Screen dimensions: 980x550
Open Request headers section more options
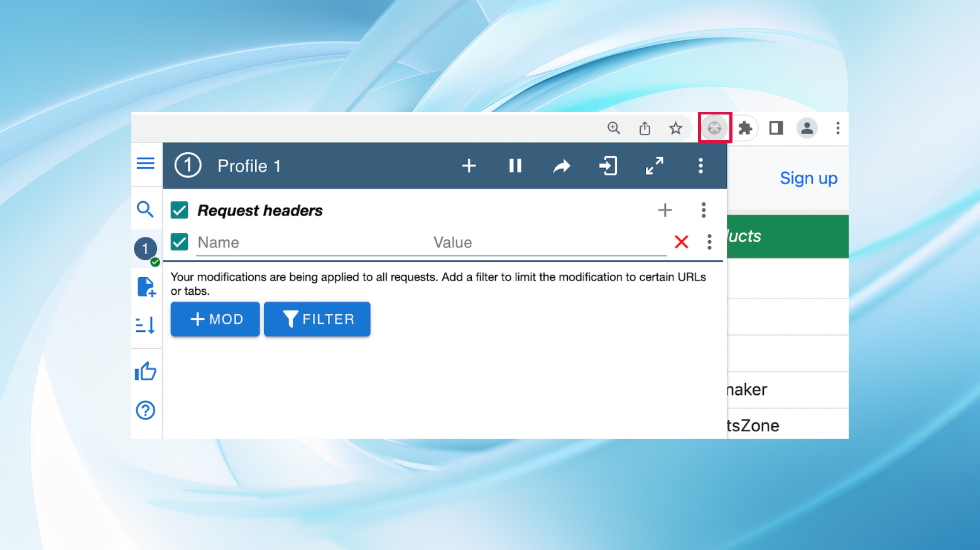(704, 210)
